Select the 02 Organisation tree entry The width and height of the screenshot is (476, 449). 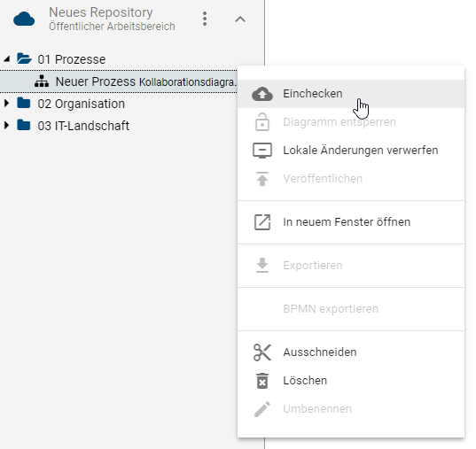point(81,104)
